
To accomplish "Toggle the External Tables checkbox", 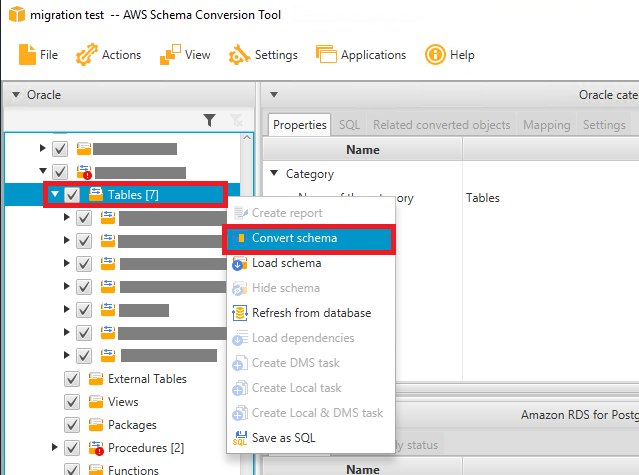I will (x=72, y=379).
